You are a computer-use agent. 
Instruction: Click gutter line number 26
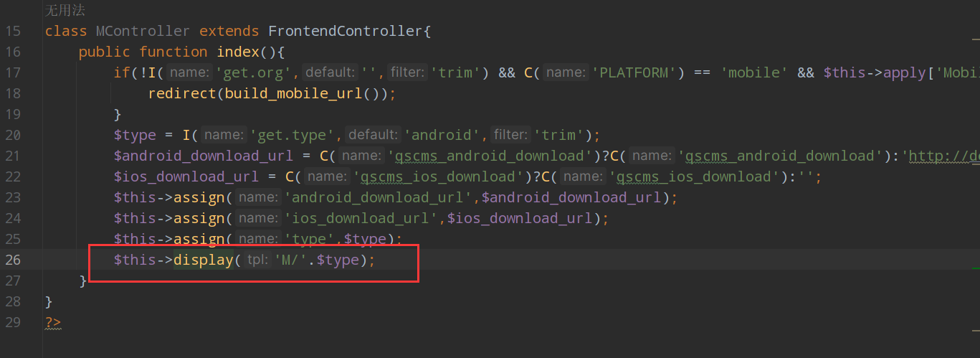12,260
